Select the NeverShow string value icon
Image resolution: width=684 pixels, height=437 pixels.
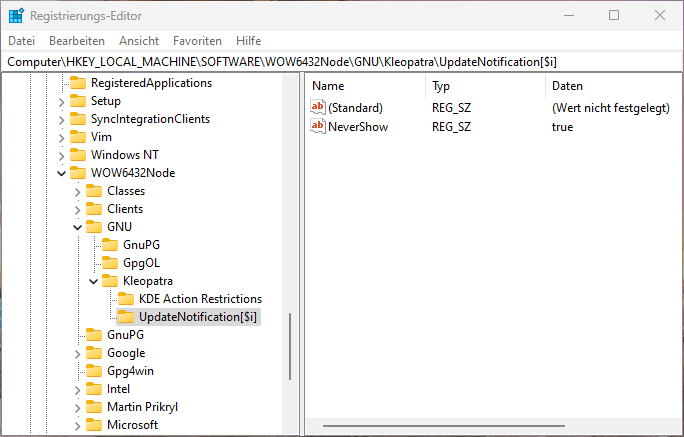(x=319, y=127)
